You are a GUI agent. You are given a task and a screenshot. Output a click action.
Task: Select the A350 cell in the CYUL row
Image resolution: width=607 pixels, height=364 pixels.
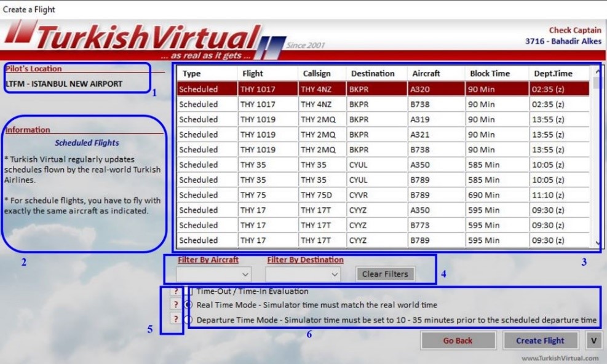[x=436, y=165]
